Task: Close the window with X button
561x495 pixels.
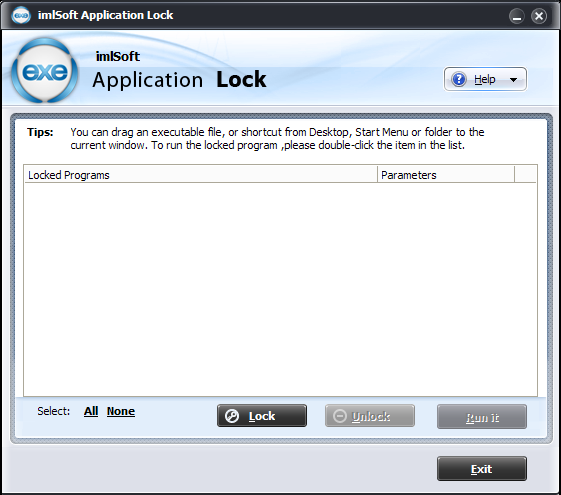Action: [x=539, y=16]
